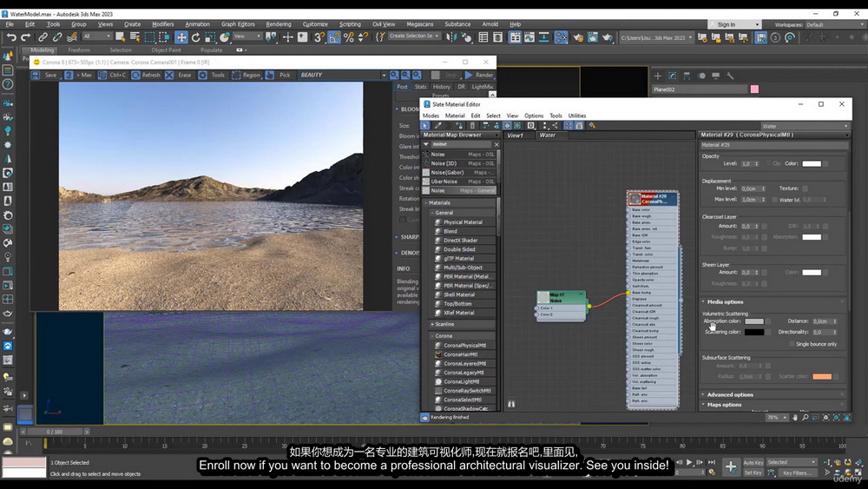Open the Select by Name dialog
The height and width of the screenshot is (489, 868).
tap(135, 37)
